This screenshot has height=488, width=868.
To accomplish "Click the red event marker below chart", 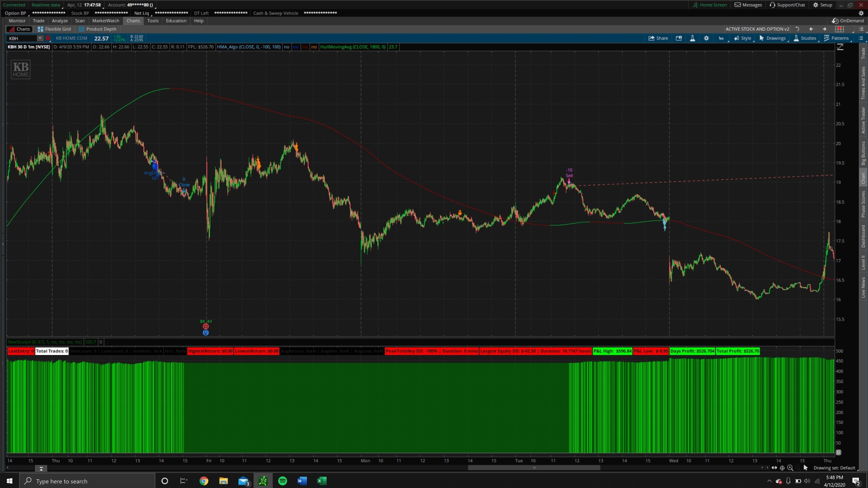I will pyautogui.click(x=206, y=326).
